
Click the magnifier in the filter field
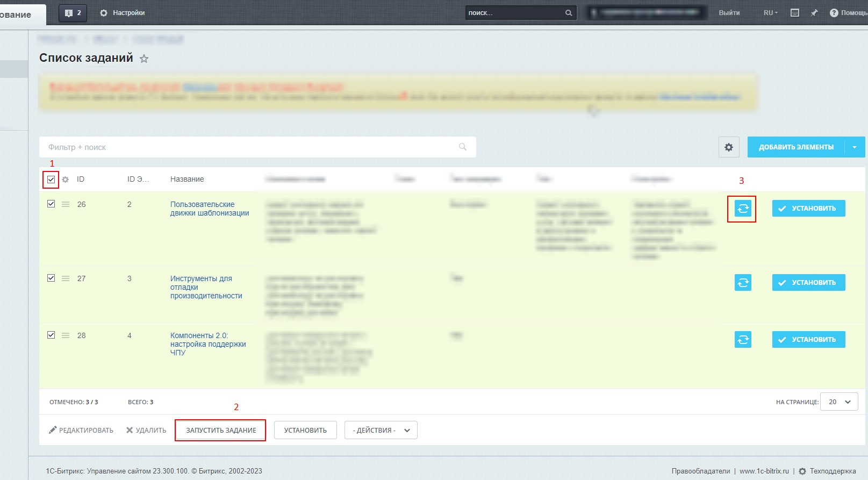[463, 147]
